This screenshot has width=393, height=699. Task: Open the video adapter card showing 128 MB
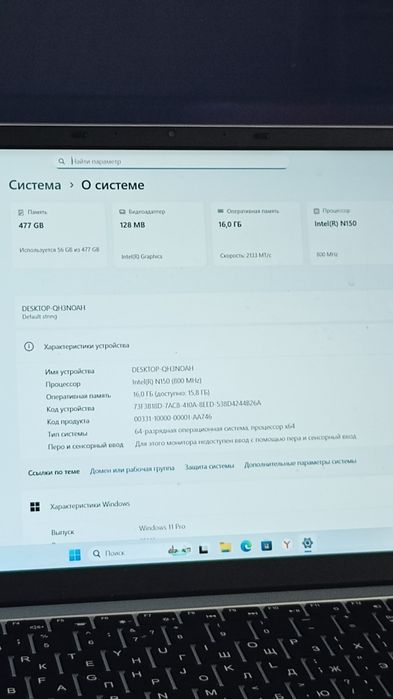tap(160, 234)
